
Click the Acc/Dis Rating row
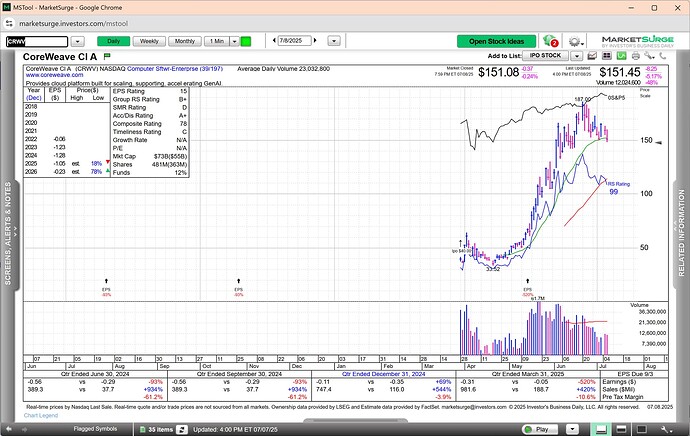[150, 115]
